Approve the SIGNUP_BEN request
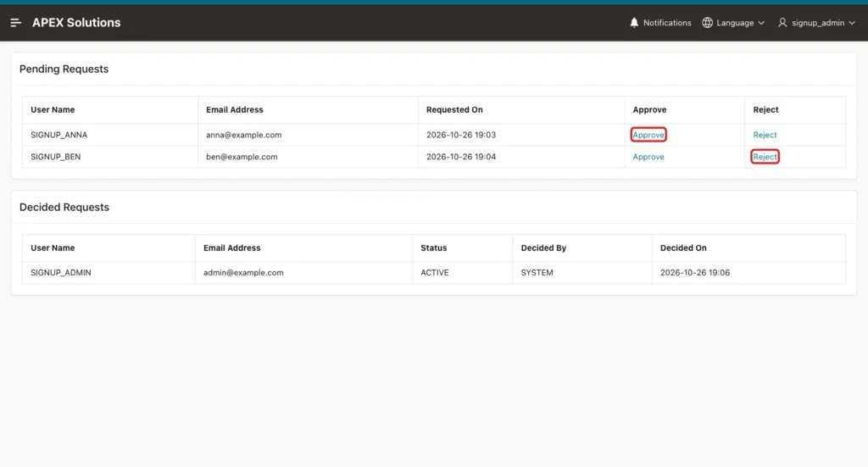The width and height of the screenshot is (868, 467). tap(648, 157)
